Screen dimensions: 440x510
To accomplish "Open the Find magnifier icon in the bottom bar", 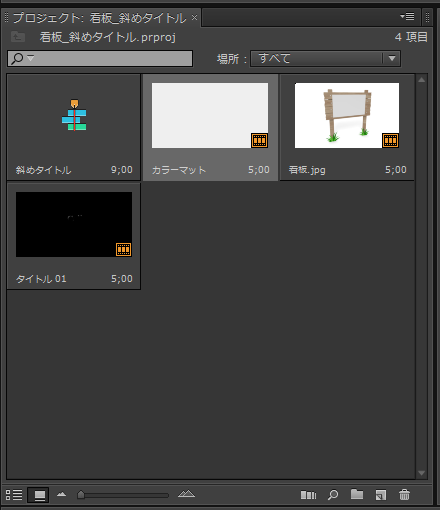I will (333, 495).
